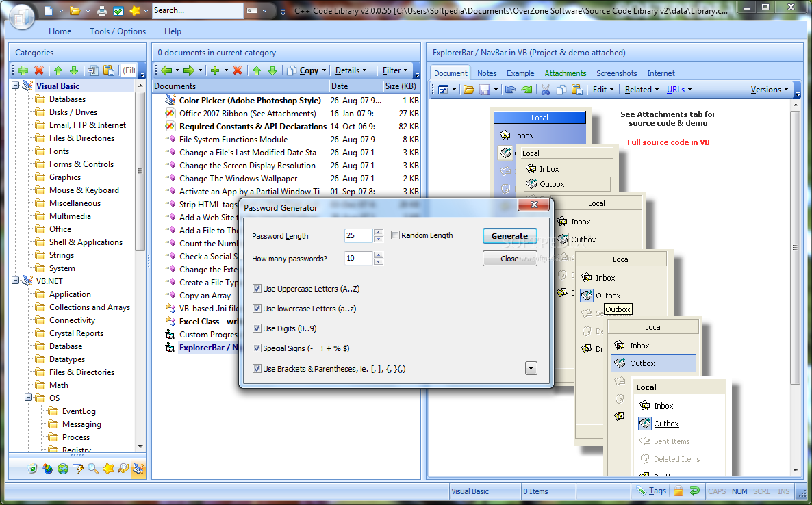Image resolution: width=812 pixels, height=505 pixels.
Task: Click the open file icon in Document editor toolbar
Action: tap(469, 90)
